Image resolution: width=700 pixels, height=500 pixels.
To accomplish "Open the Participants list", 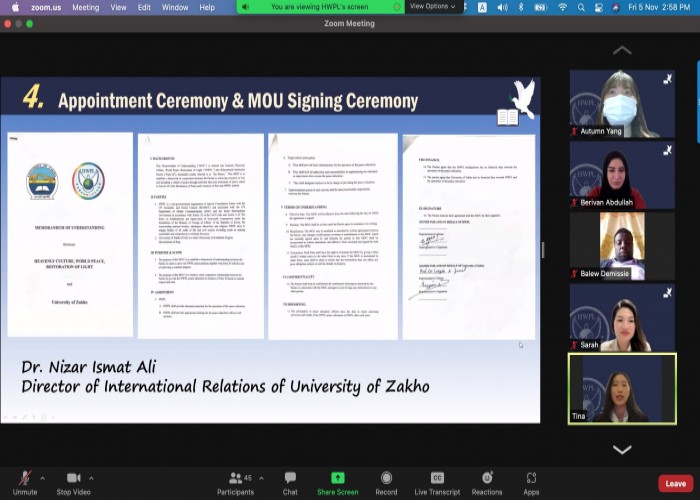I will click(236, 482).
